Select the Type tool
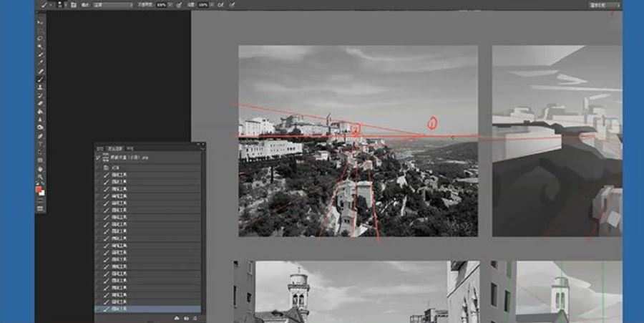Screen dimensions: 644x323 point(41,143)
